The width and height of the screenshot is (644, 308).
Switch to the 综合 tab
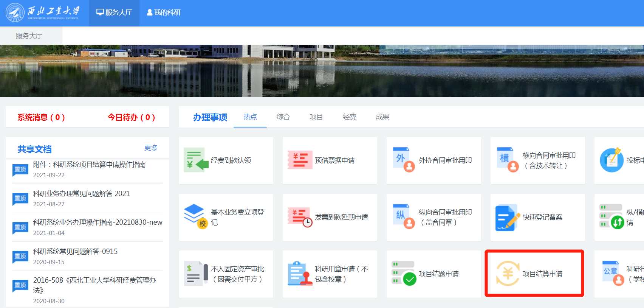point(283,117)
